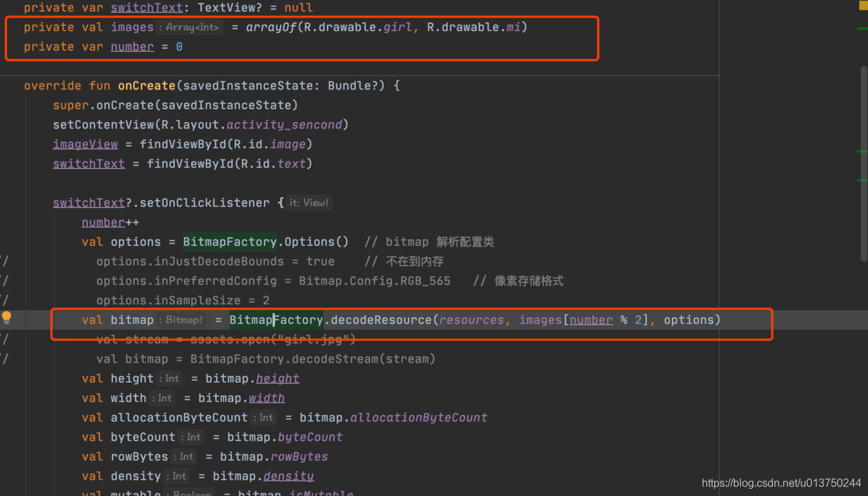Click the 'val options' variable name

pyautogui.click(x=136, y=242)
